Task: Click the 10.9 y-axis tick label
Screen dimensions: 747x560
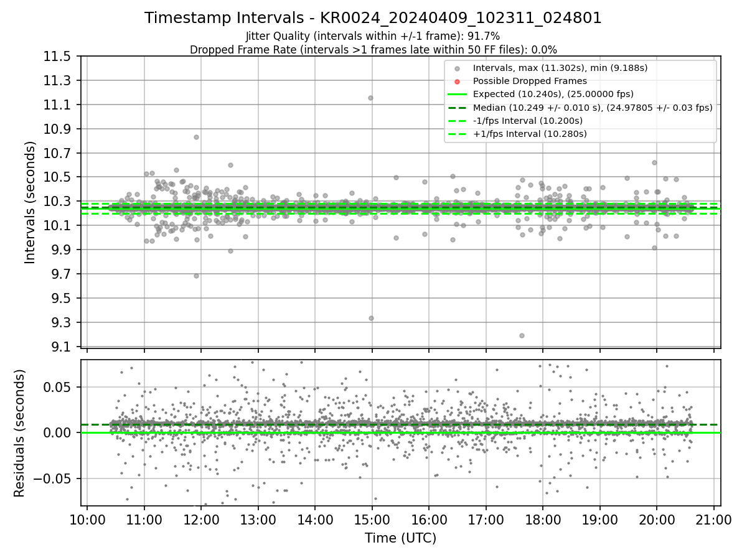Action: coord(58,129)
